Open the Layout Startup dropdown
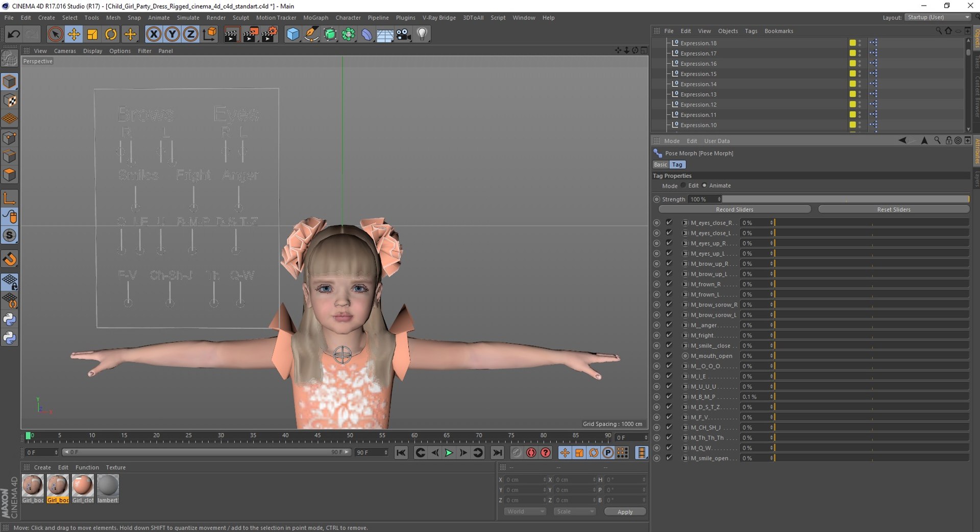The image size is (980, 532). coord(938,17)
